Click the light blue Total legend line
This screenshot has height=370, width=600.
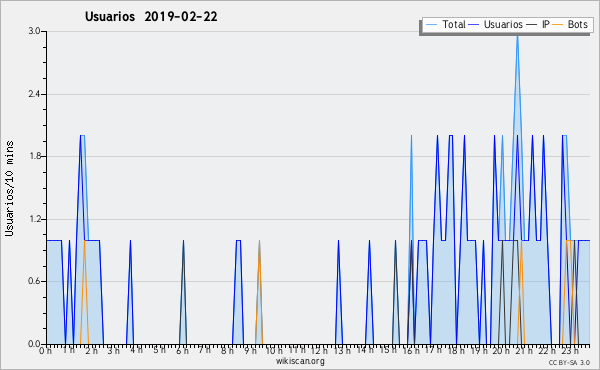[x=431, y=25]
